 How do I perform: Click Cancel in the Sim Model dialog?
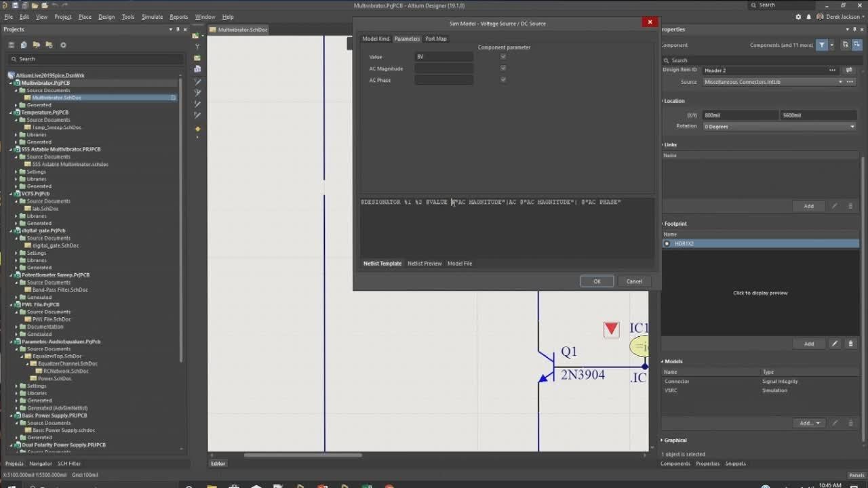point(634,281)
